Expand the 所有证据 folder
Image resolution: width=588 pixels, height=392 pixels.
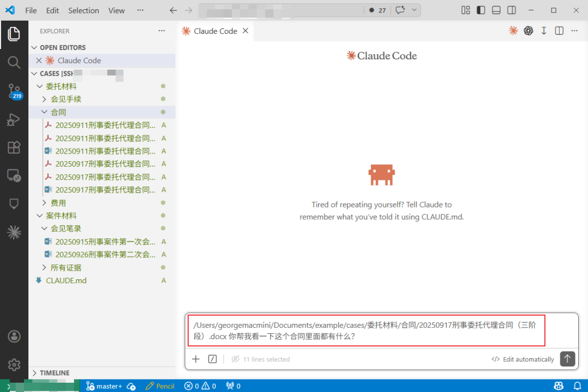click(44, 267)
